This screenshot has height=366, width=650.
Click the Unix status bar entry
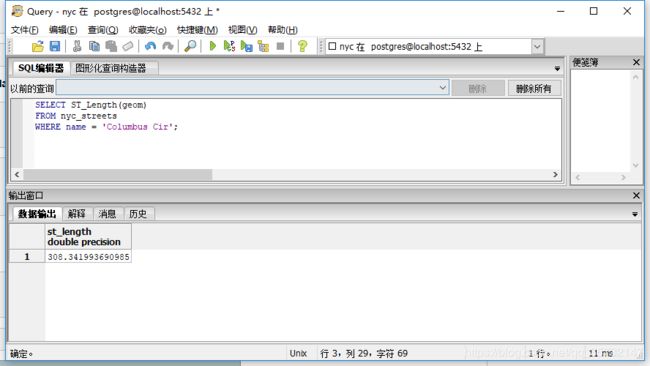(x=298, y=354)
